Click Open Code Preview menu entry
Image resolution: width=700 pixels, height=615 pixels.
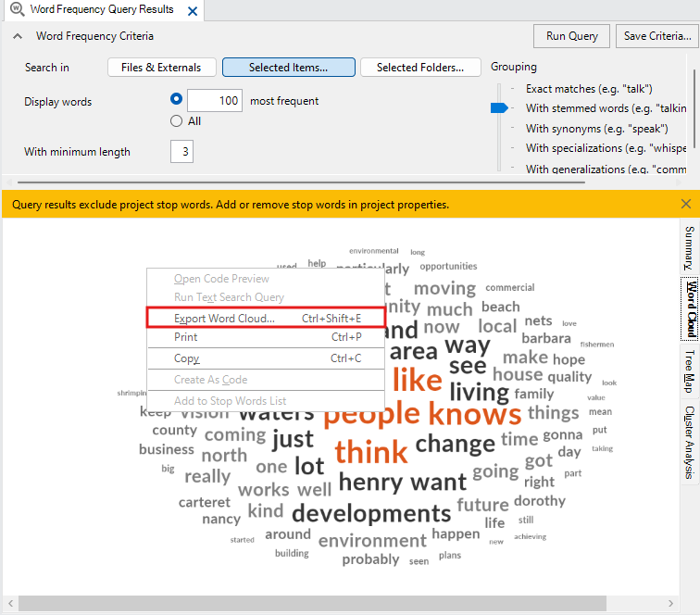(266, 279)
